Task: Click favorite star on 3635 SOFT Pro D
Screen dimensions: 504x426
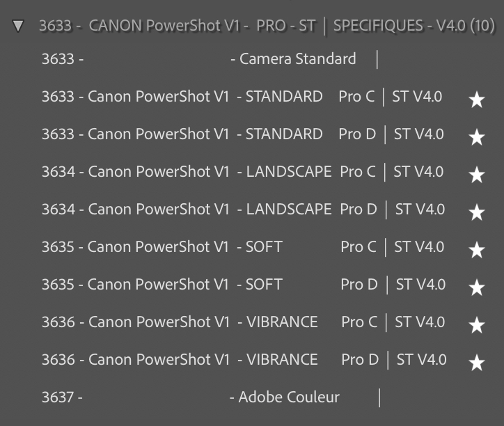Action: 477,287
